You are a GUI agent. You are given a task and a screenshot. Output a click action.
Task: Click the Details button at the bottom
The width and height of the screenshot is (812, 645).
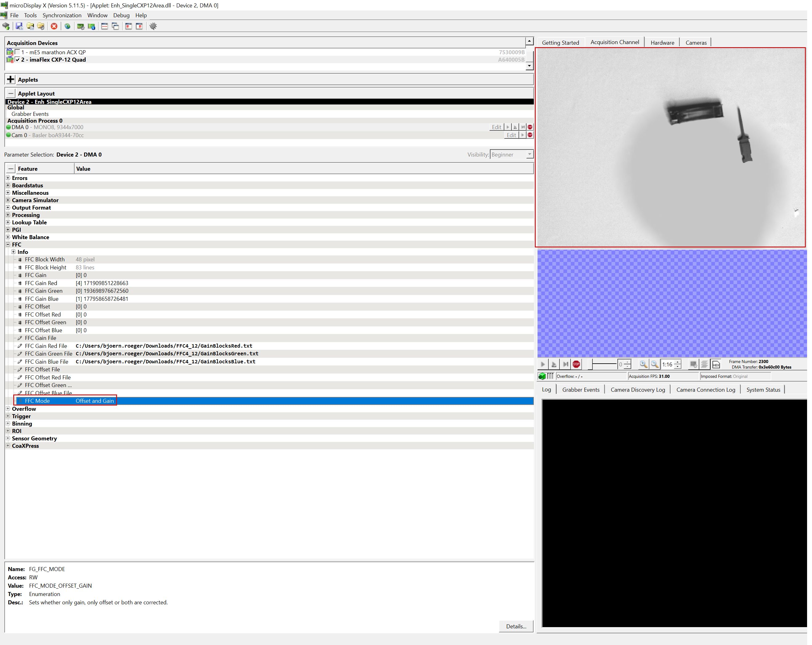[516, 626]
